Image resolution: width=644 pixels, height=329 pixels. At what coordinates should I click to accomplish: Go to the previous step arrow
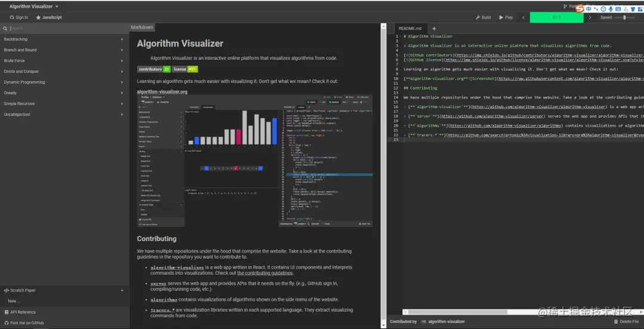[524, 17]
